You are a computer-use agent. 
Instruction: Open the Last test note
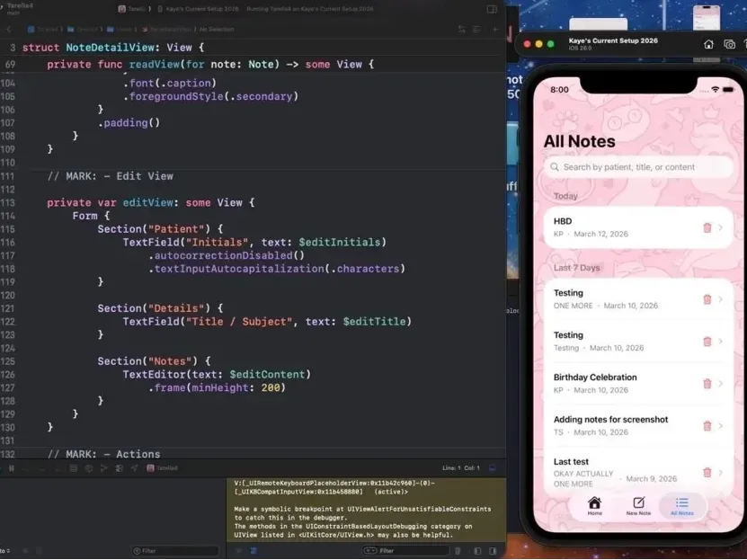click(638, 473)
